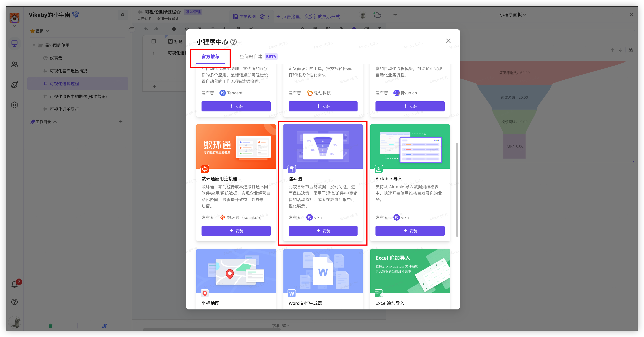
Task: Click the funnel badge icon on the 漏斗图 card
Action: click(x=291, y=169)
